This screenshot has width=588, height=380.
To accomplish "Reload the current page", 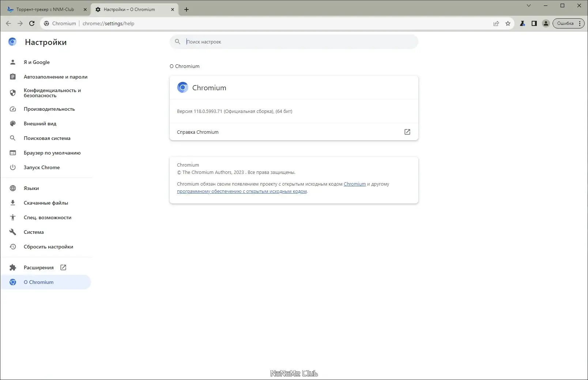I will coord(32,23).
